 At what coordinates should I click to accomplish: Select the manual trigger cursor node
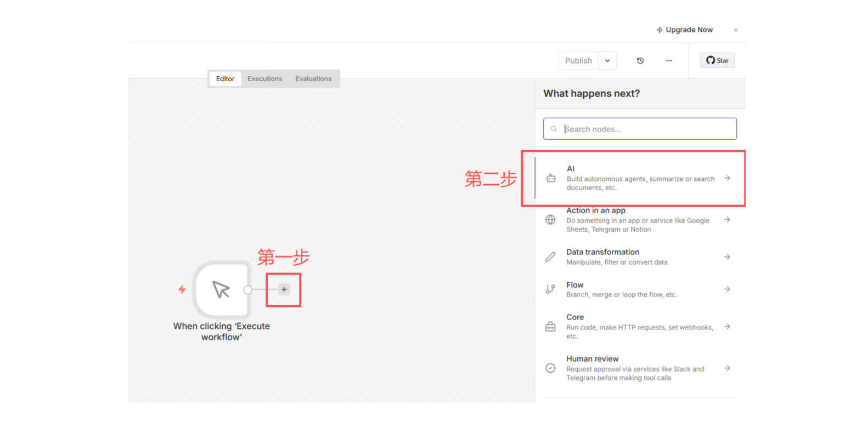pos(222,289)
